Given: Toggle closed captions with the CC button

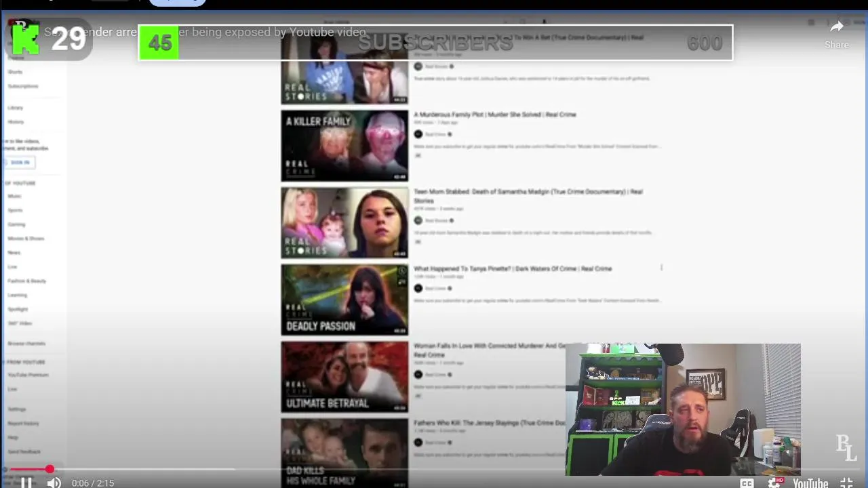Looking at the screenshot, I should 747,483.
